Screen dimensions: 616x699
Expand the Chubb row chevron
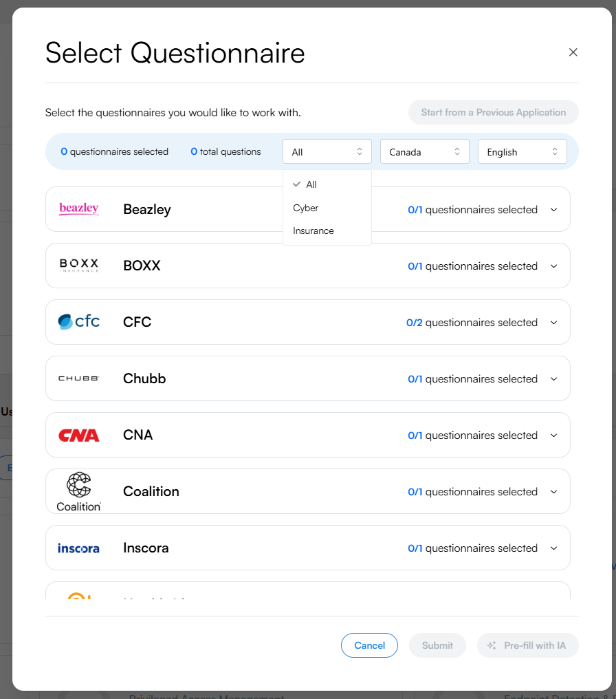point(554,378)
